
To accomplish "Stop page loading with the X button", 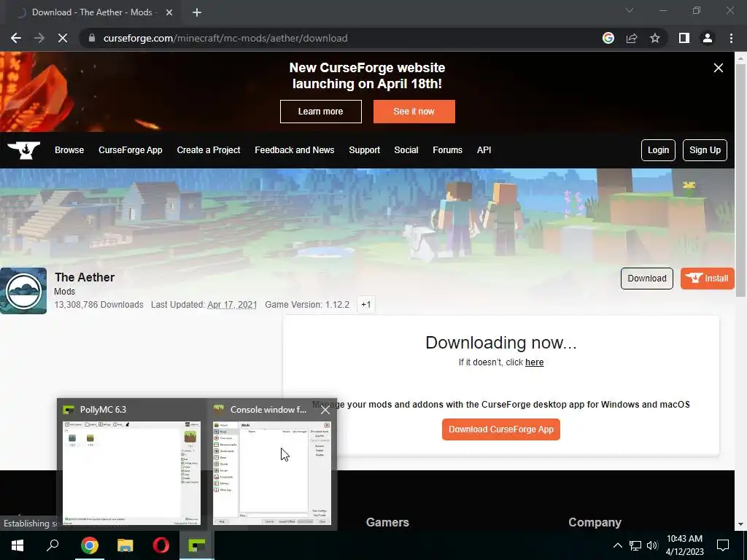I will click(x=63, y=38).
